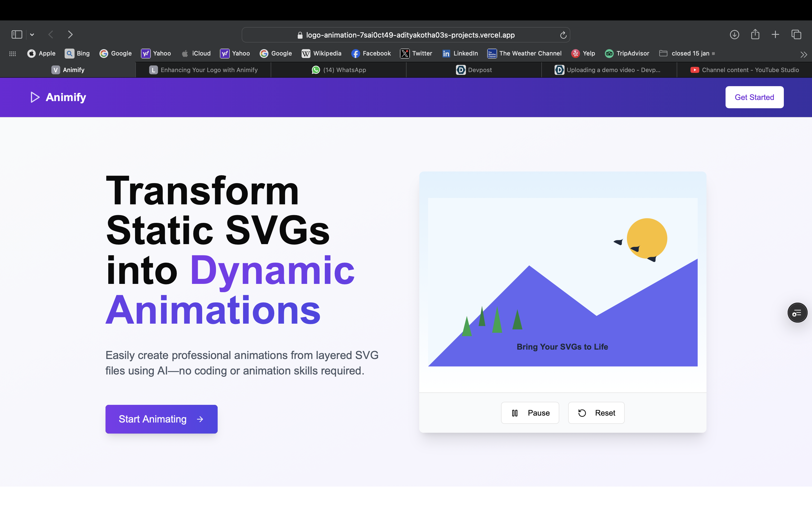Click the Get Started button

click(754, 97)
